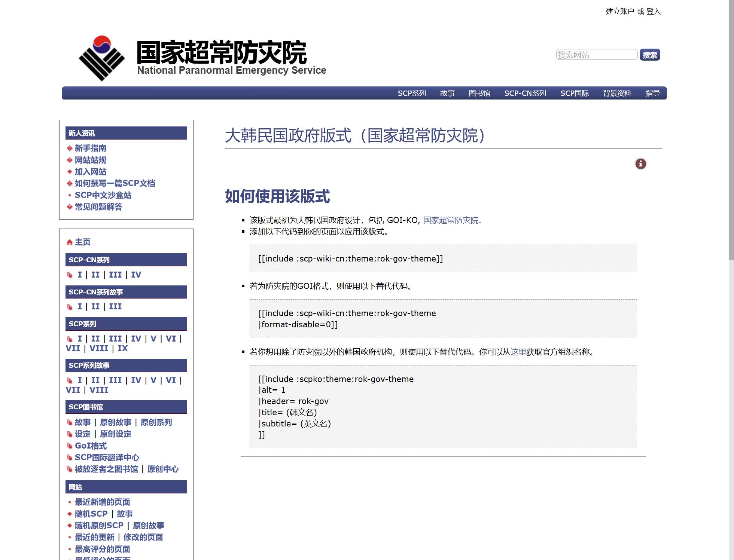This screenshot has width=734, height=560.
Task: Click the 搜索 search button
Action: click(650, 55)
